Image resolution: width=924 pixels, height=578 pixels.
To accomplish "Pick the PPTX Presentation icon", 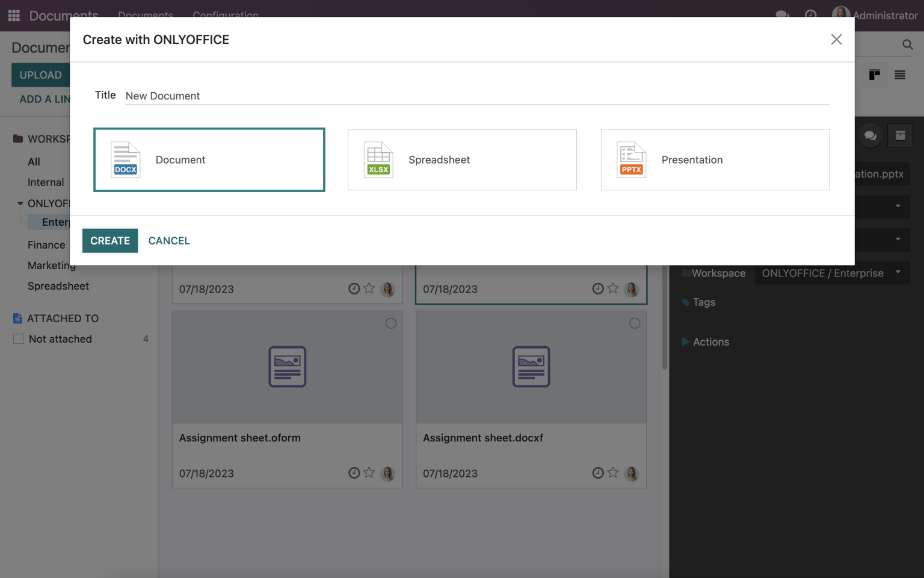I will pyautogui.click(x=631, y=160).
